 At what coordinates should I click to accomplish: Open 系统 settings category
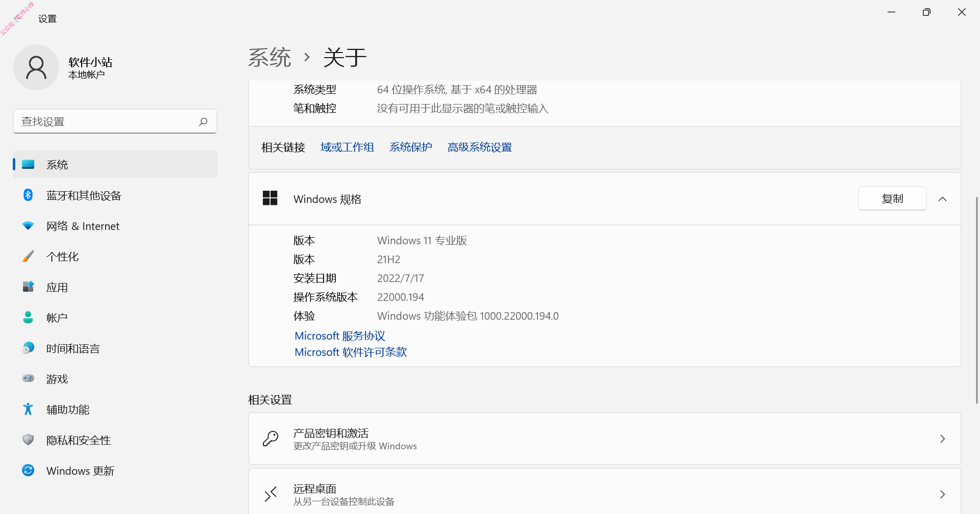pyautogui.click(x=115, y=165)
